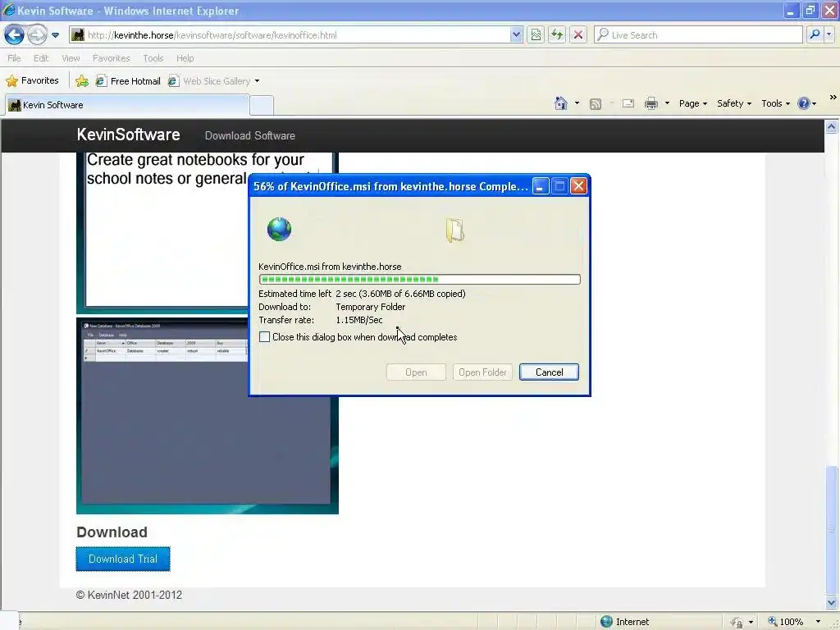
Task: Click the Refresh page icon
Action: (557, 35)
